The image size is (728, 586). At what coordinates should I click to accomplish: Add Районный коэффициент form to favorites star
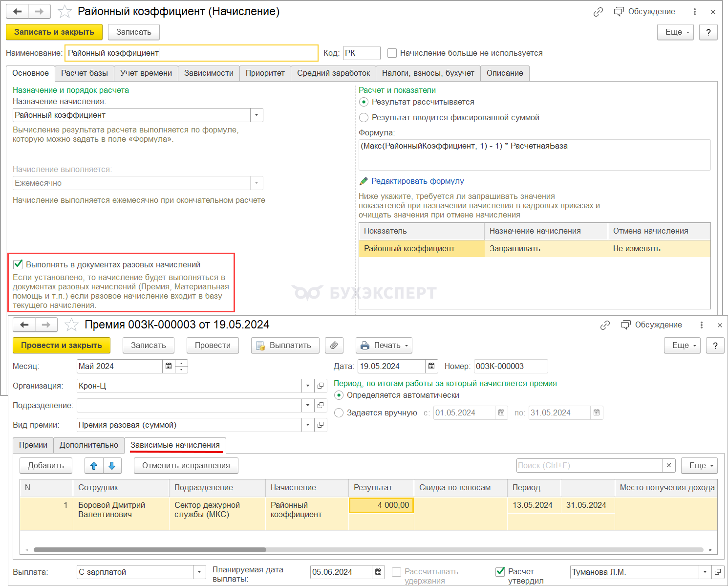[x=64, y=11]
